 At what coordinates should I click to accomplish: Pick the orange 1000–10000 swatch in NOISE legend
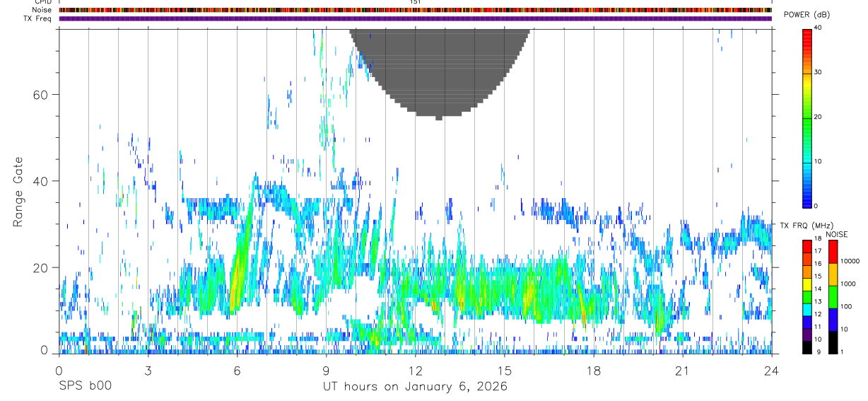tap(833, 274)
